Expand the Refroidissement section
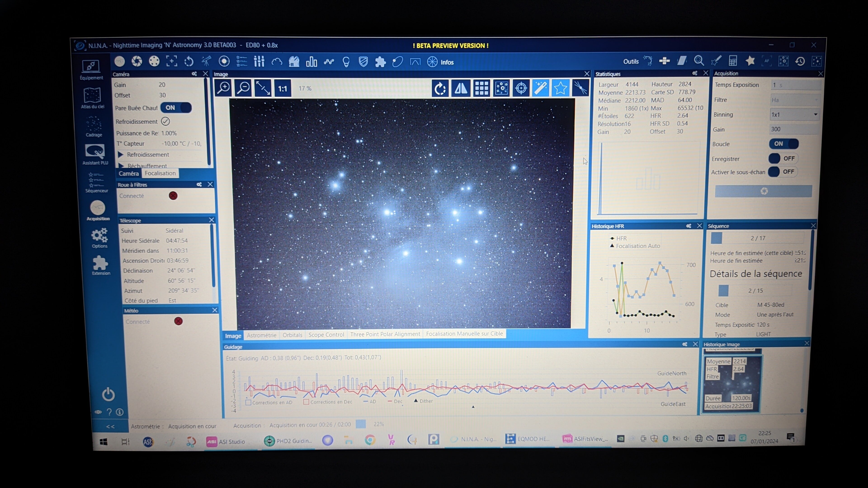The image size is (868, 488). [121, 155]
